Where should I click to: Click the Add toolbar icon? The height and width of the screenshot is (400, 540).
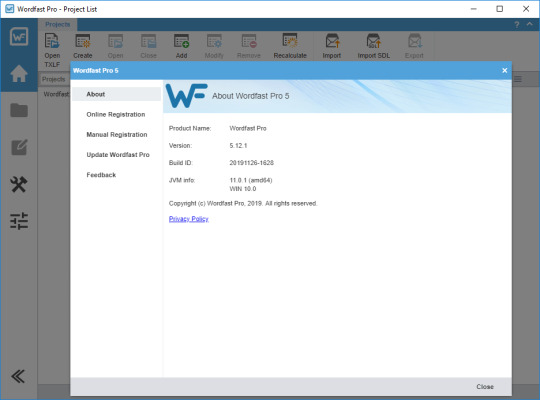181,46
